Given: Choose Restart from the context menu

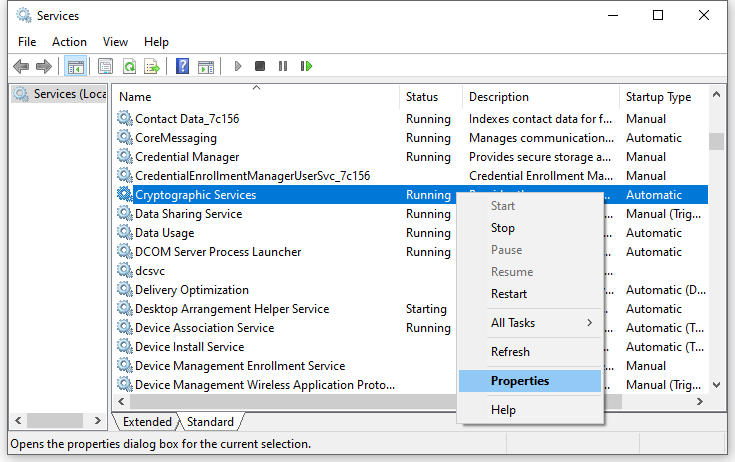Looking at the screenshot, I should click(509, 294).
